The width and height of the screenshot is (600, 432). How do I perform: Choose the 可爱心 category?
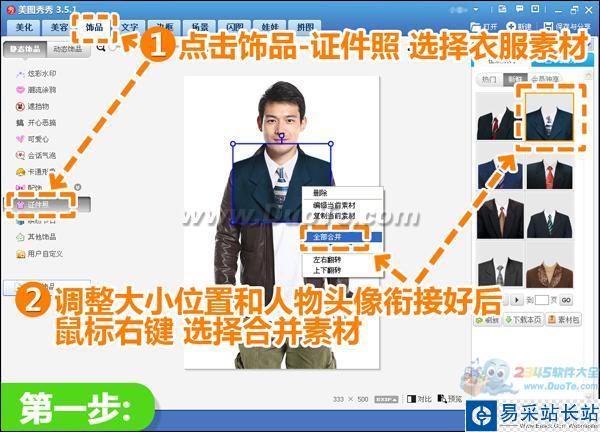(x=33, y=139)
